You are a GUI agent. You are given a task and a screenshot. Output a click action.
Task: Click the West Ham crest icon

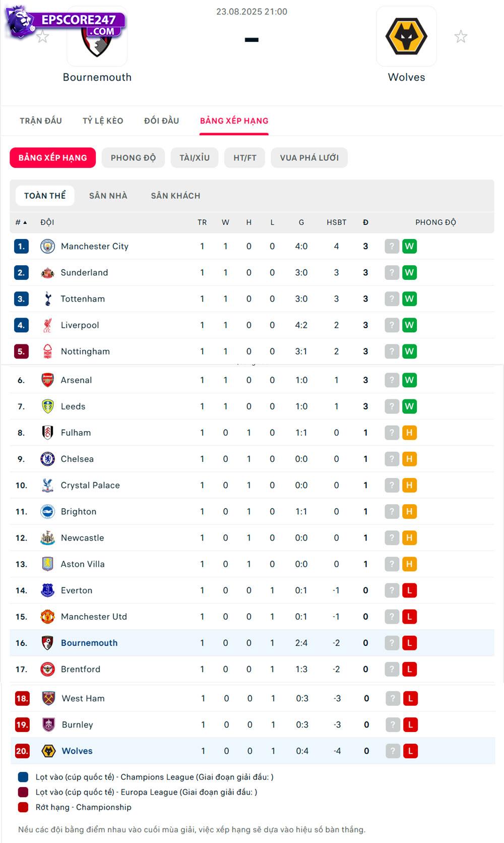pos(48,698)
